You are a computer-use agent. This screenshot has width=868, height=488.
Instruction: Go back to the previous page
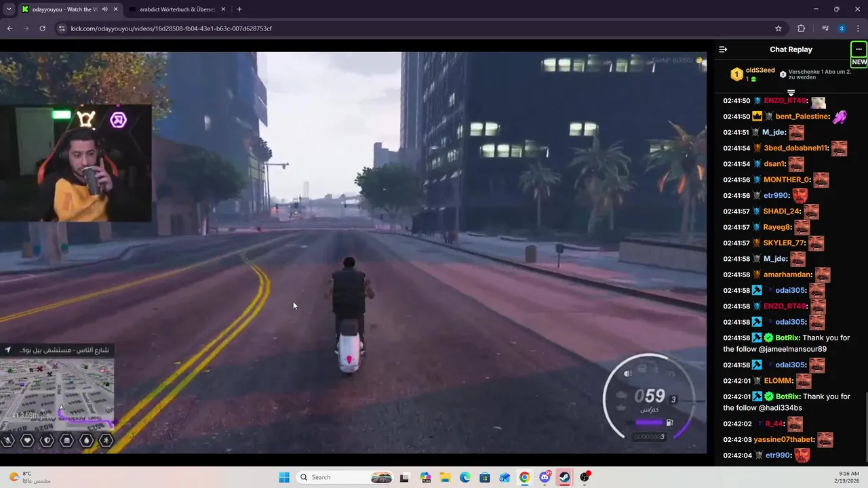[9, 28]
